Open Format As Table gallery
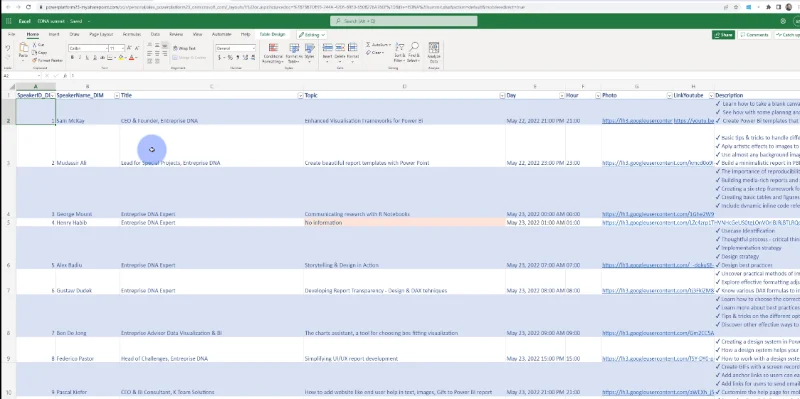 (294, 53)
